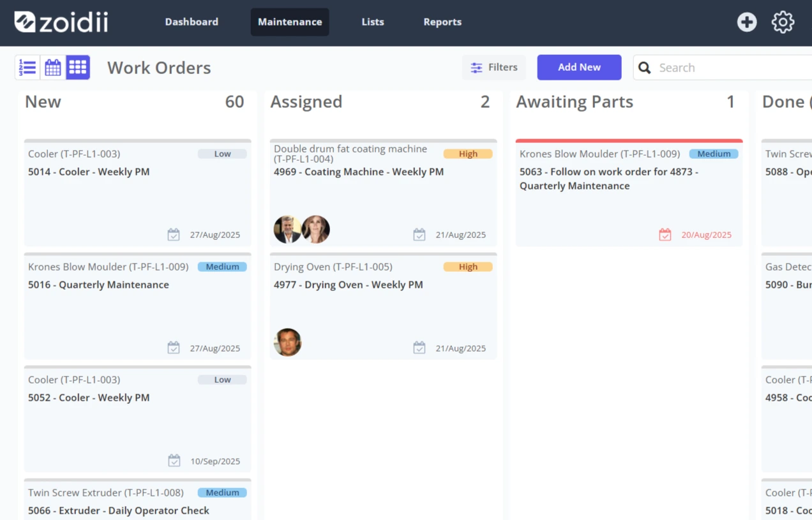
Task: Open the Filters panel
Action: 494,67
